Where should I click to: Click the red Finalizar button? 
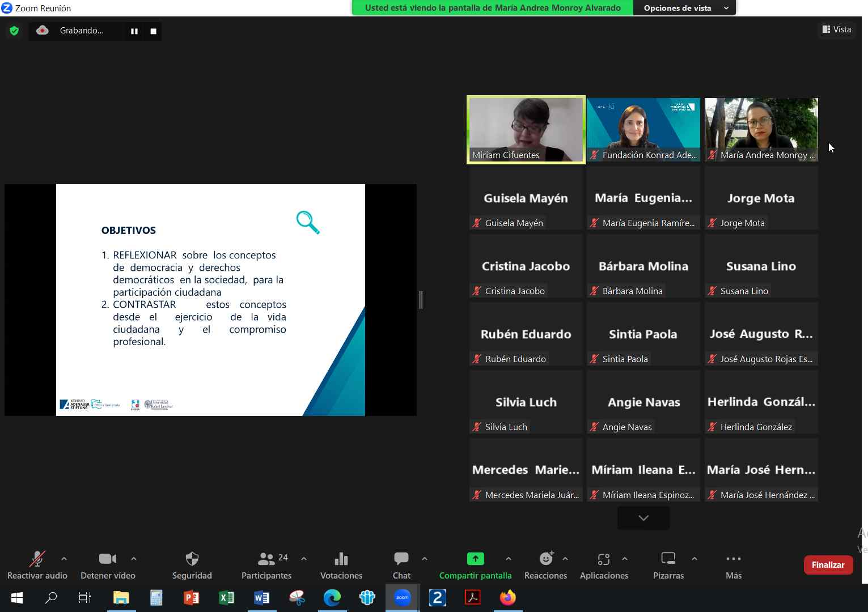point(828,564)
